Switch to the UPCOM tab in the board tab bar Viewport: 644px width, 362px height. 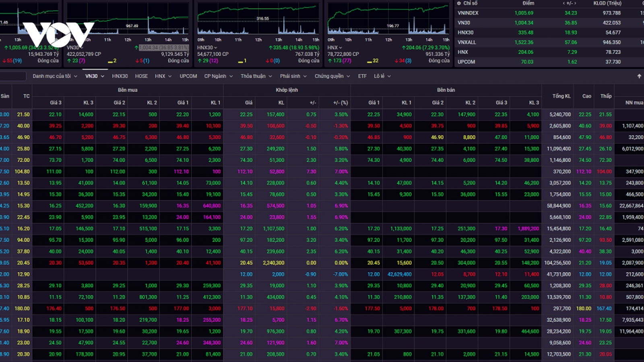pos(188,76)
